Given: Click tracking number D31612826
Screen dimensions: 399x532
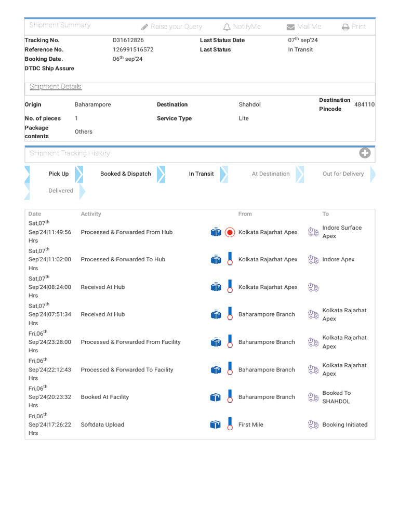Looking at the screenshot, I should [x=128, y=40].
